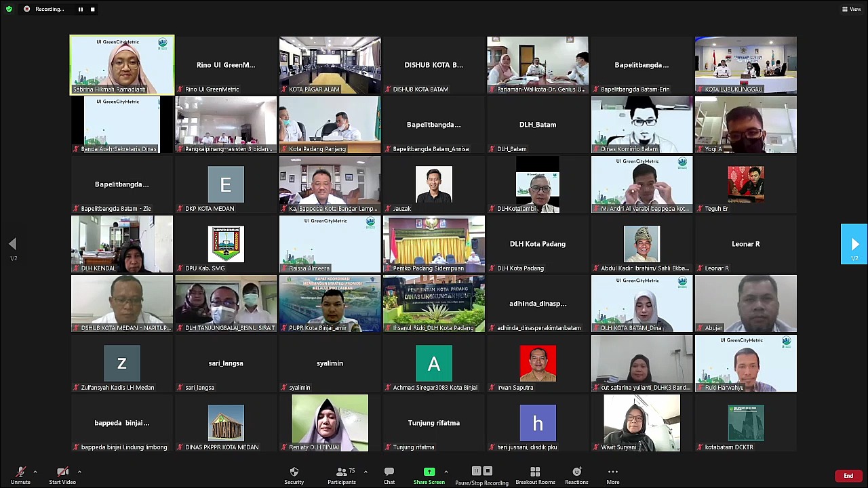Click the red End meeting button
868x488 pixels.
coord(848,476)
